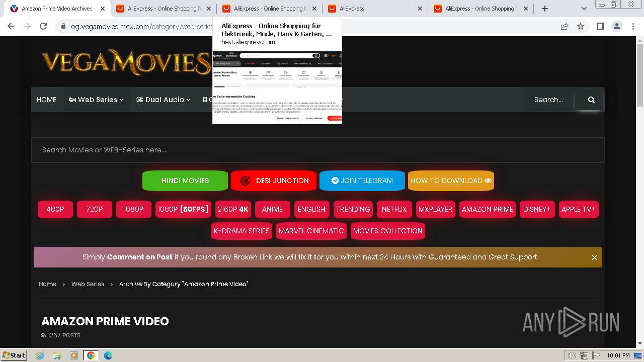Click the site search magnifier button

click(x=591, y=100)
